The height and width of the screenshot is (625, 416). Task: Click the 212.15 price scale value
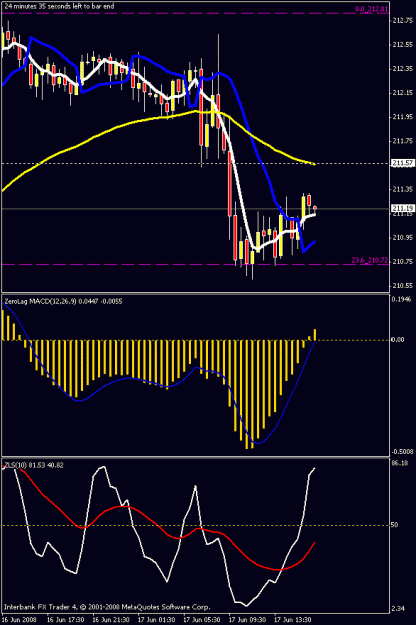tap(403, 93)
